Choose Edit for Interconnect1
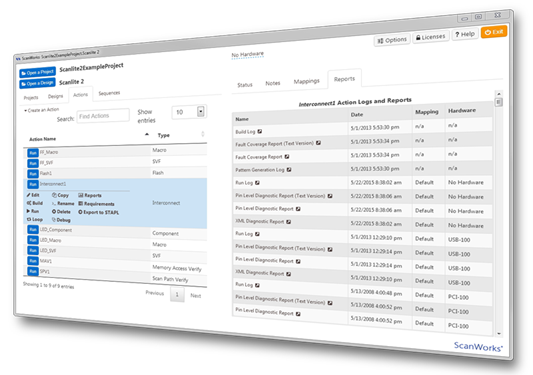The height and width of the screenshot is (375, 533). click(33, 195)
